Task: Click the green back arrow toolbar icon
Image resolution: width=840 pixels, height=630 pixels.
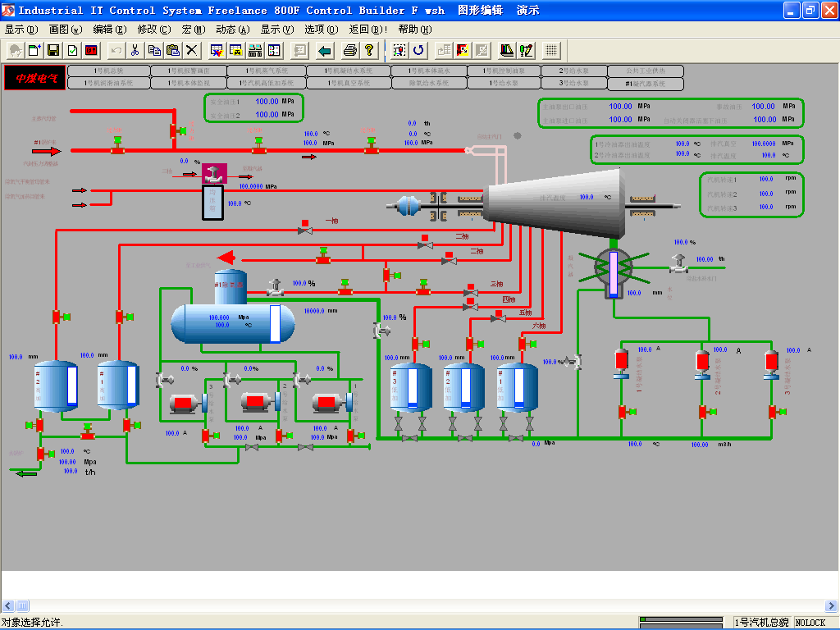Action: point(325,50)
